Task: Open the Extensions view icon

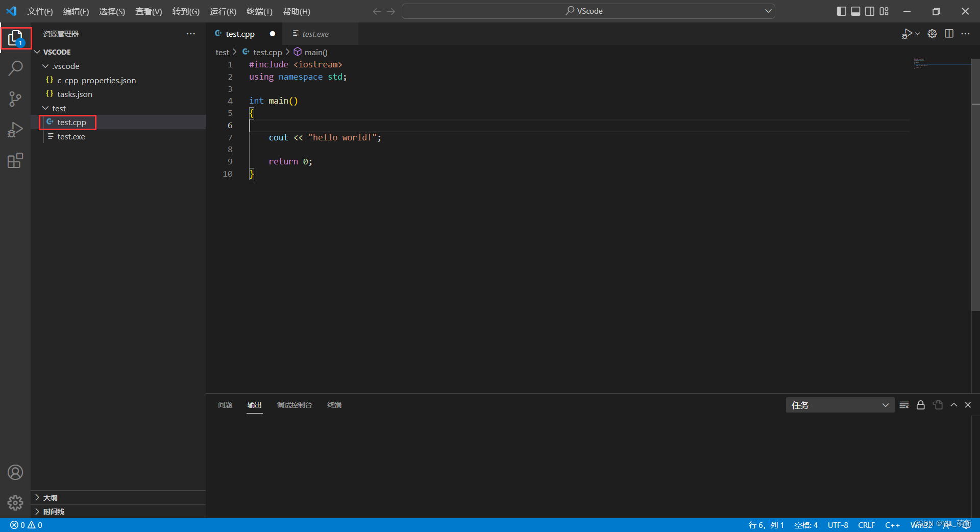Action: [x=15, y=161]
